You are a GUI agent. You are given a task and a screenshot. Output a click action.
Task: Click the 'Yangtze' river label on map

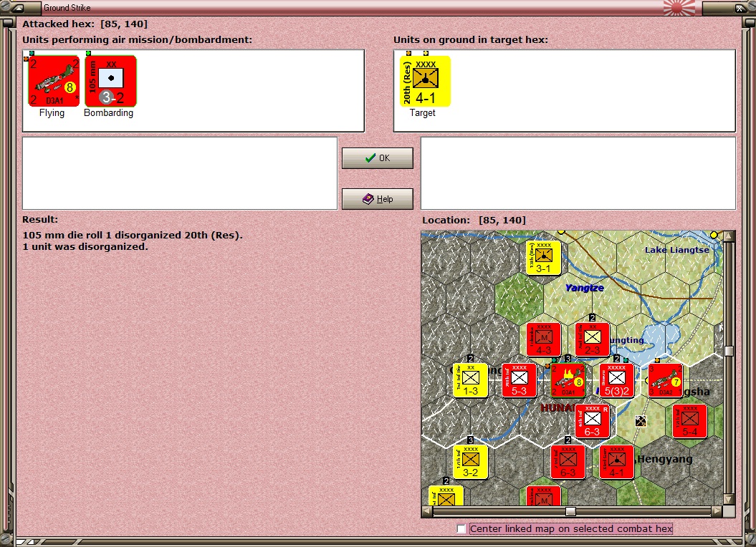pos(584,288)
